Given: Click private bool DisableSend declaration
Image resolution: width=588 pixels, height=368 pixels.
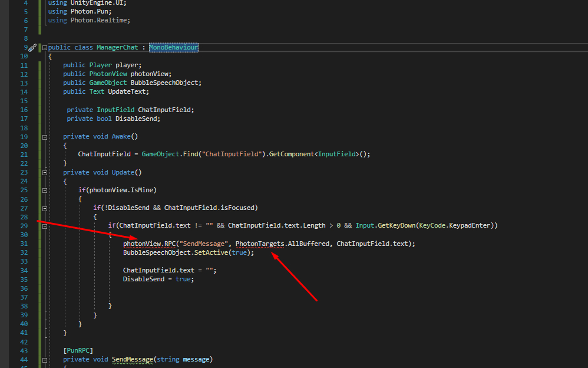Looking at the screenshot, I should (x=114, y=119).
